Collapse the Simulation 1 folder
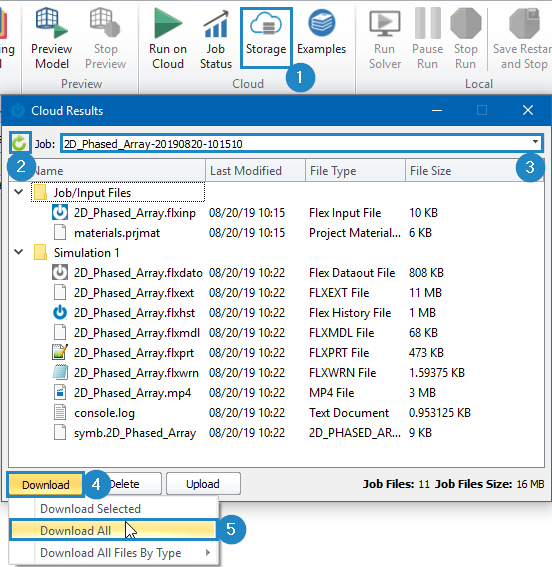The width and height of the screenshot is (552, 567). (x=18, y=252)
